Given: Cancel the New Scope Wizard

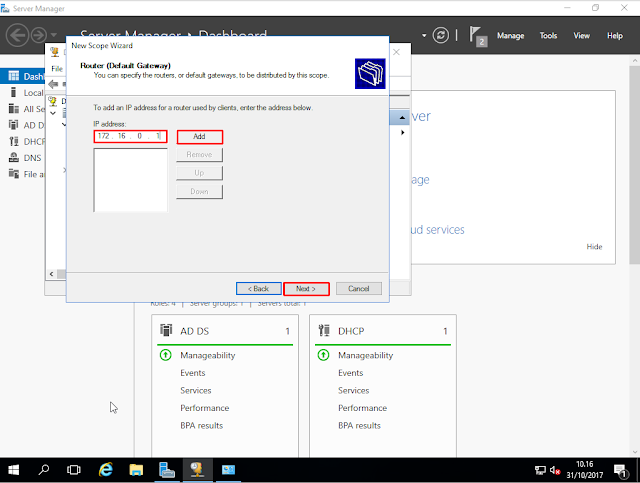Looking at the screenshot, I should point(359,289).
